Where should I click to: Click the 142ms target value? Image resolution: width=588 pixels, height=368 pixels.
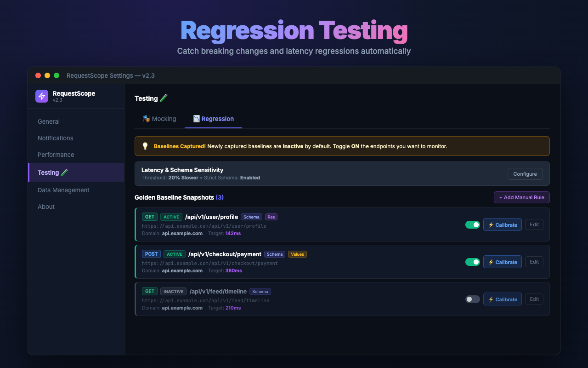coord(233,233)
